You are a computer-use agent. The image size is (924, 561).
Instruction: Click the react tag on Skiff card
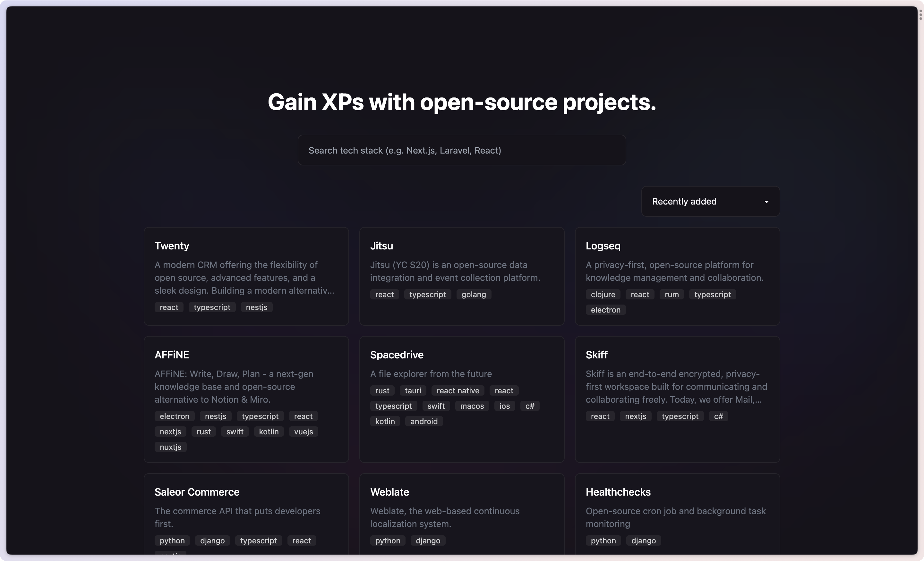pyautogui.click(x=600, y=416)
